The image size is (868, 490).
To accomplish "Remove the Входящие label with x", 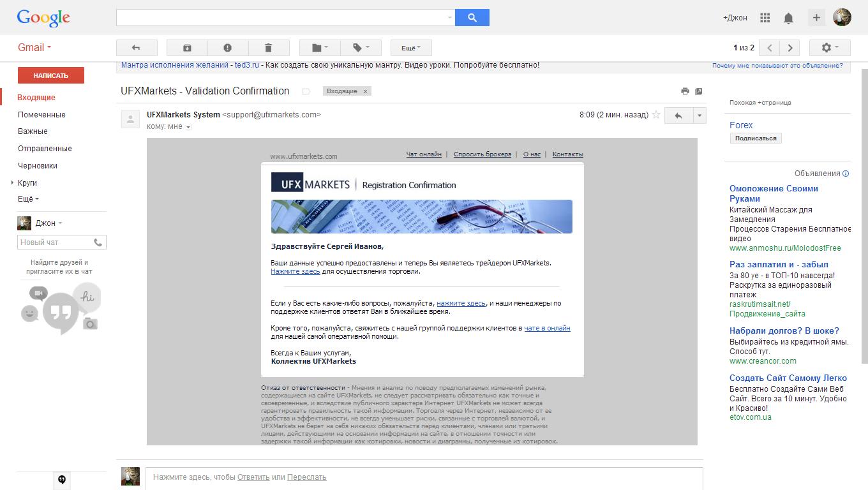I will pos(366,91).
